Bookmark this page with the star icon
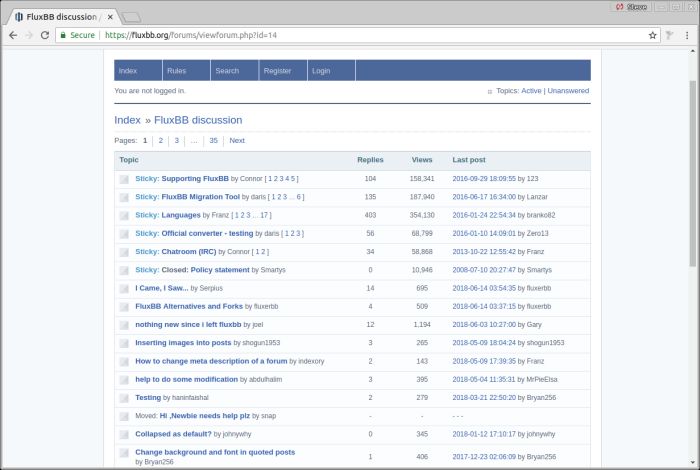 652,35
